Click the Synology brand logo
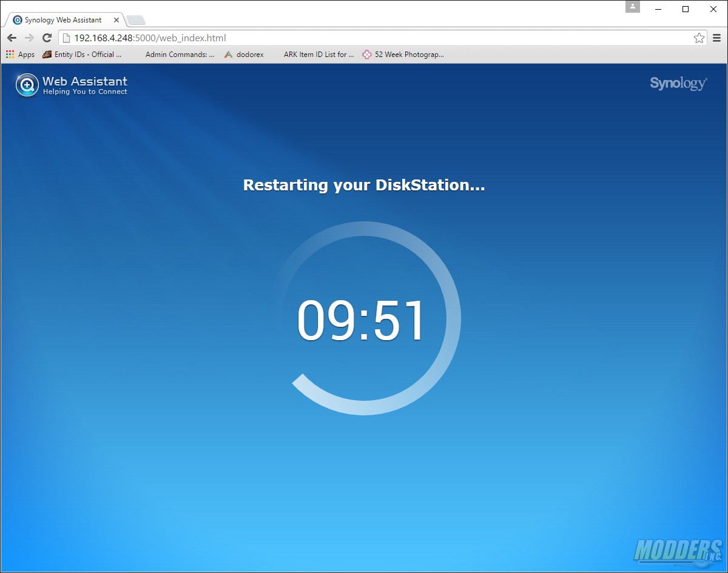This screenshot has width=728, height=573. [x=678, y=83]
